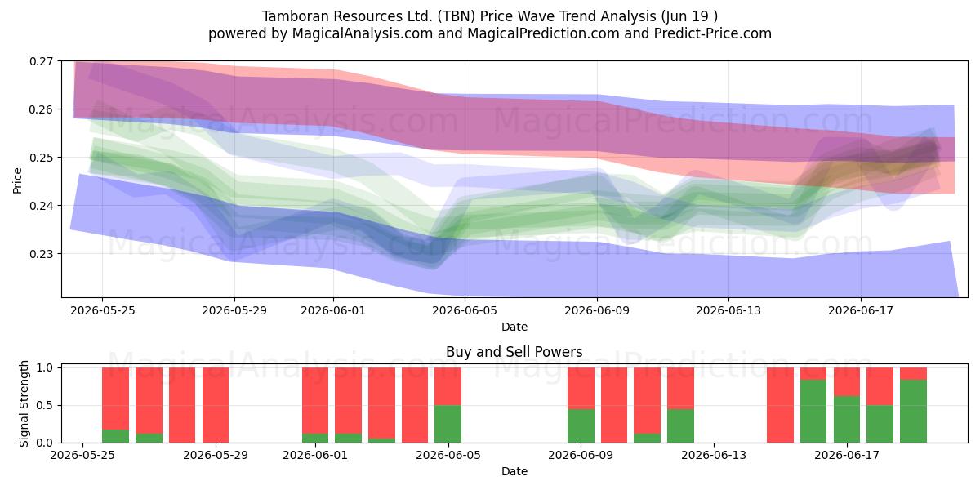The width and height of the screenshot is (980, 490).
Task: Click the 1.0 signal strength tick
Action: click(45, 367)
